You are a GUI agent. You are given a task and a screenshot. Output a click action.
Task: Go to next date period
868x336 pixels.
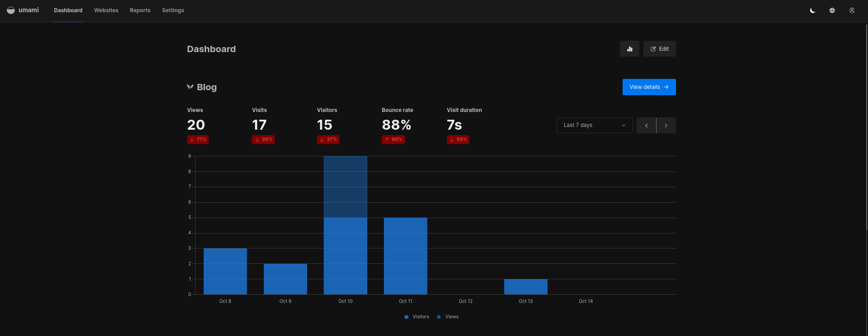666,126
